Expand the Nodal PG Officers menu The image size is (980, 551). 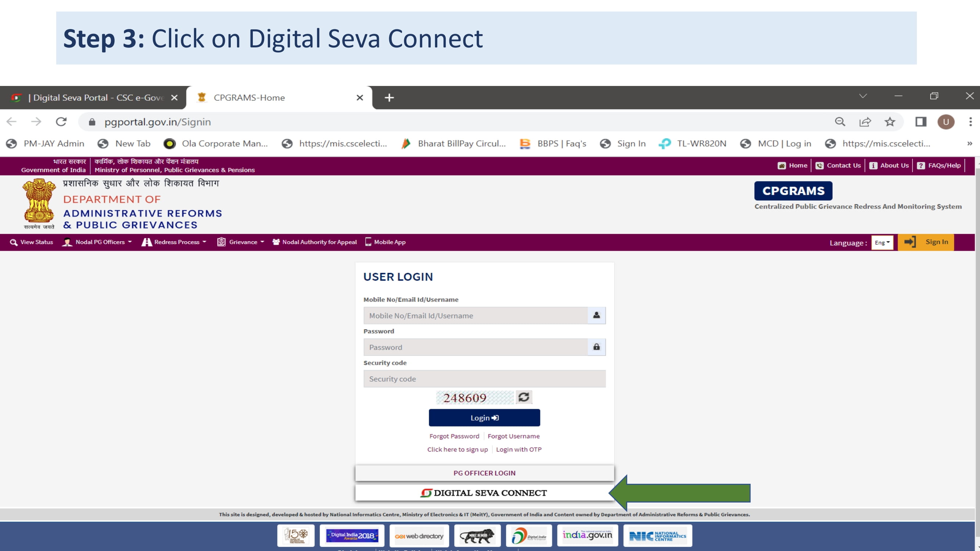(97, 242)
